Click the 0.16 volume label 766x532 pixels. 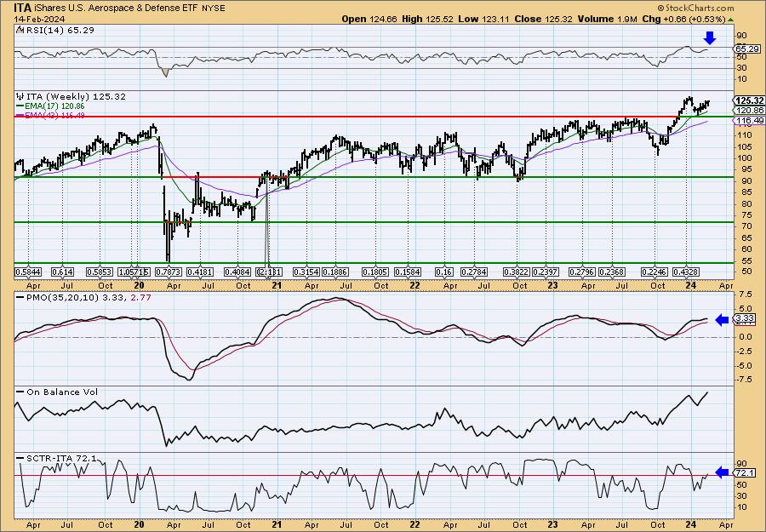click(x=443, y=272)
